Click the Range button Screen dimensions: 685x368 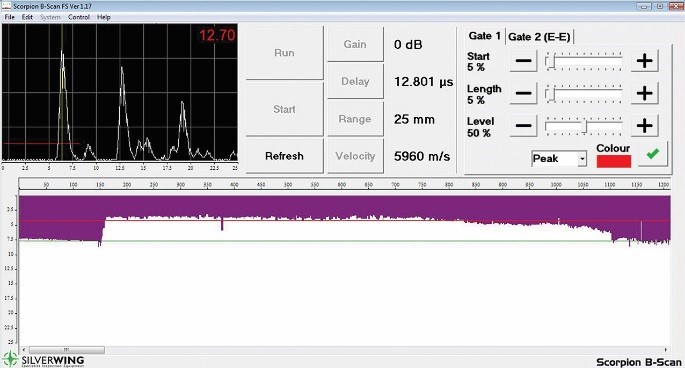[x=355, y=119]
